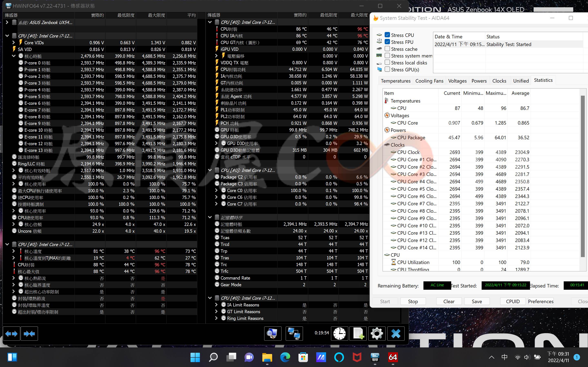Click the expand columns arrows icon
Screen dimensions: 588x367
[x=11, y=334]
